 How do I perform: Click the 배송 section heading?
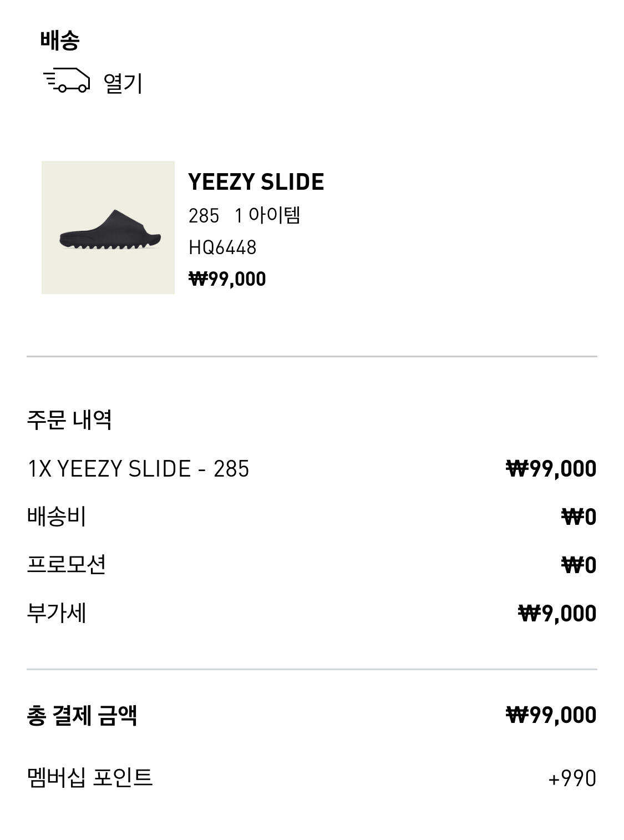[x=60, y=40]
